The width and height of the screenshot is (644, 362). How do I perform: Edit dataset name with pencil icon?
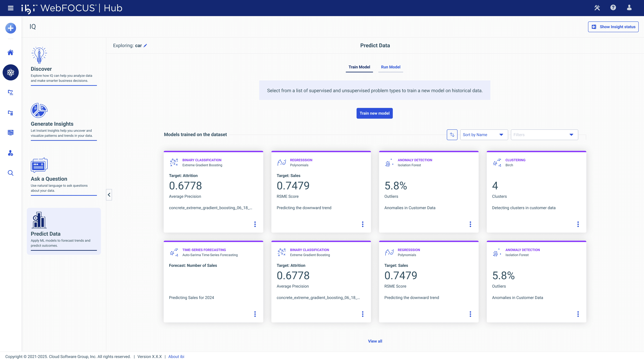tap(145, 45)
